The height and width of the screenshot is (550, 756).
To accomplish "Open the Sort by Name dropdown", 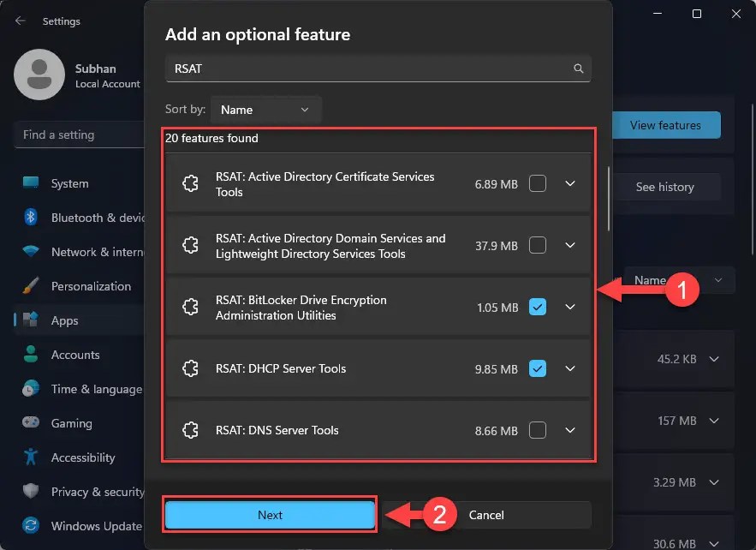I will point(265,110).
